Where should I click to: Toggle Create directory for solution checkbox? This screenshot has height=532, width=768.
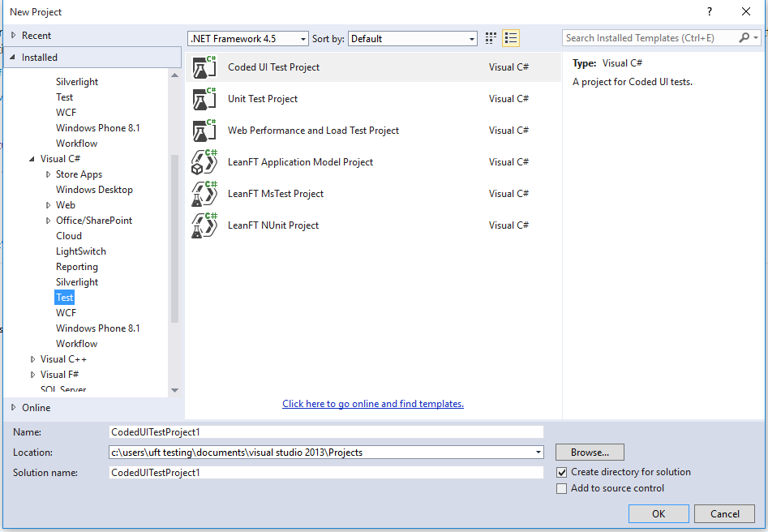coord(562,472)
